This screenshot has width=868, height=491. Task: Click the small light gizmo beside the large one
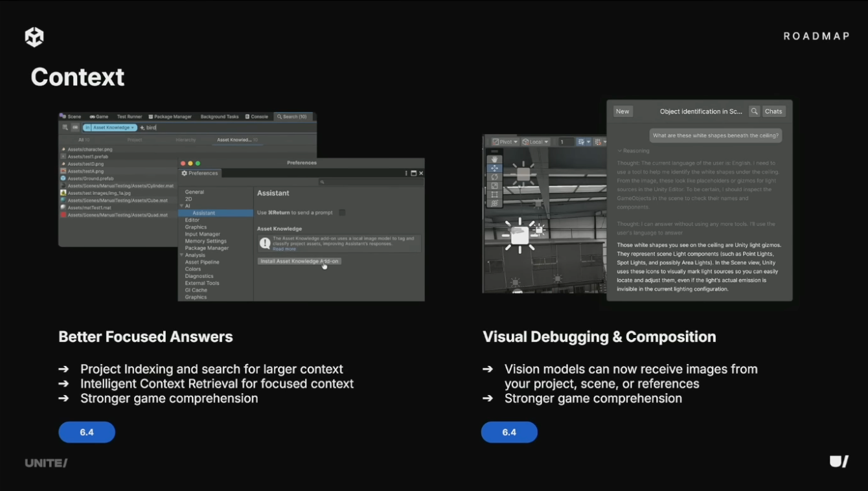(x=539, y=229)
